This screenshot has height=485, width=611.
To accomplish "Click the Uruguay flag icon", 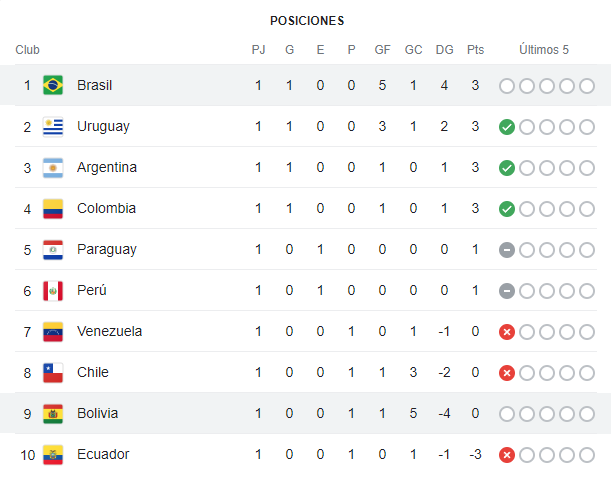I will [x=53, y=126].
